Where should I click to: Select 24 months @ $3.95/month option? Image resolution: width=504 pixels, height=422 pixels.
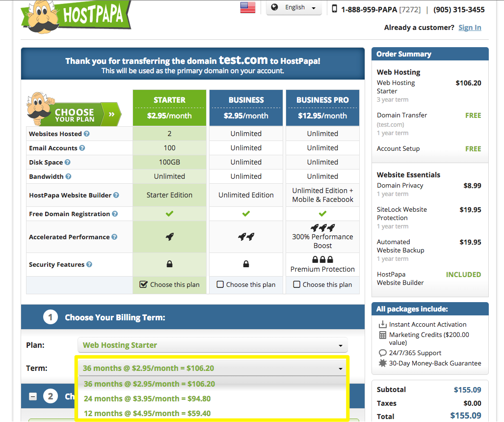point(212,398)
